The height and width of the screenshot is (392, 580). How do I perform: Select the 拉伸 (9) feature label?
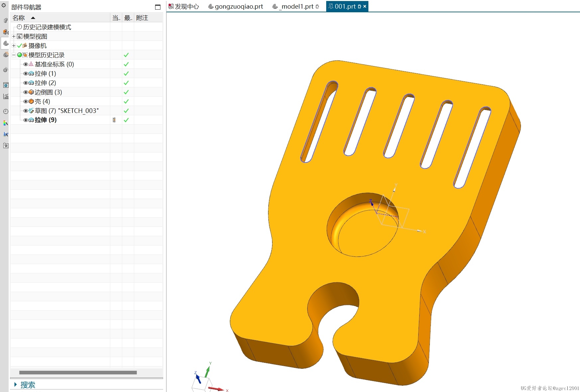tap(46, 120)
